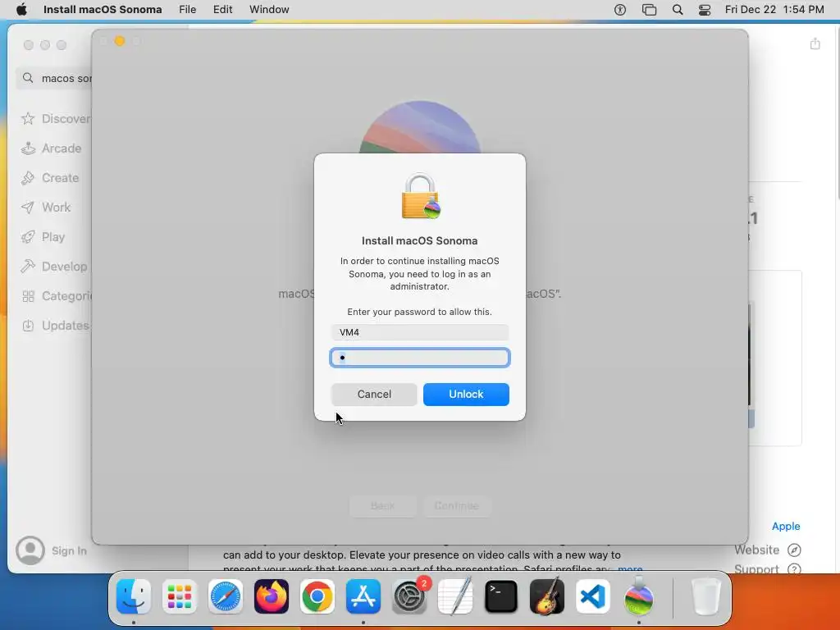Open the Apple menu
Image resolution: width=840 pixels, height=630 pixels.
point(21,10)
